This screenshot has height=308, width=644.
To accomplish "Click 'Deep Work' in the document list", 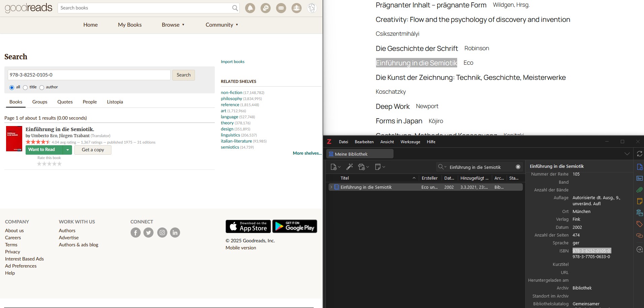I will [393, 106].
